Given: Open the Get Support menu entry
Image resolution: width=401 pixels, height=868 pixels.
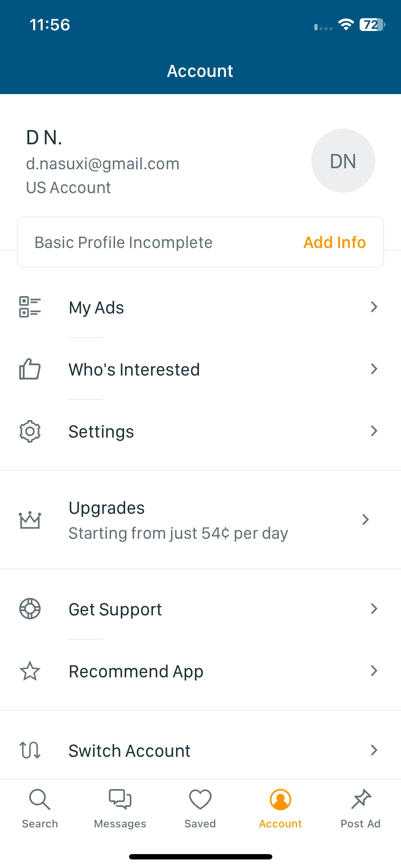Looking at the screenshot, I should [200, 609].
